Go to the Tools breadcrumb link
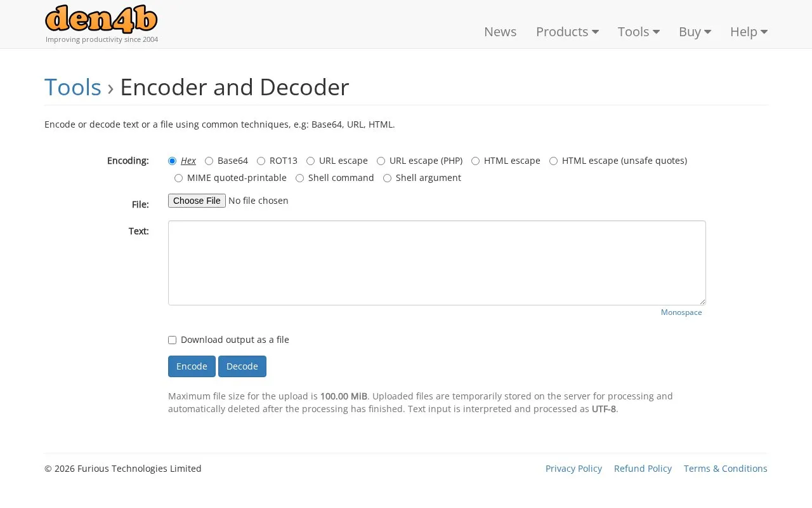The width and height of the screenshot is (812, 508). (x=73, y=87)
